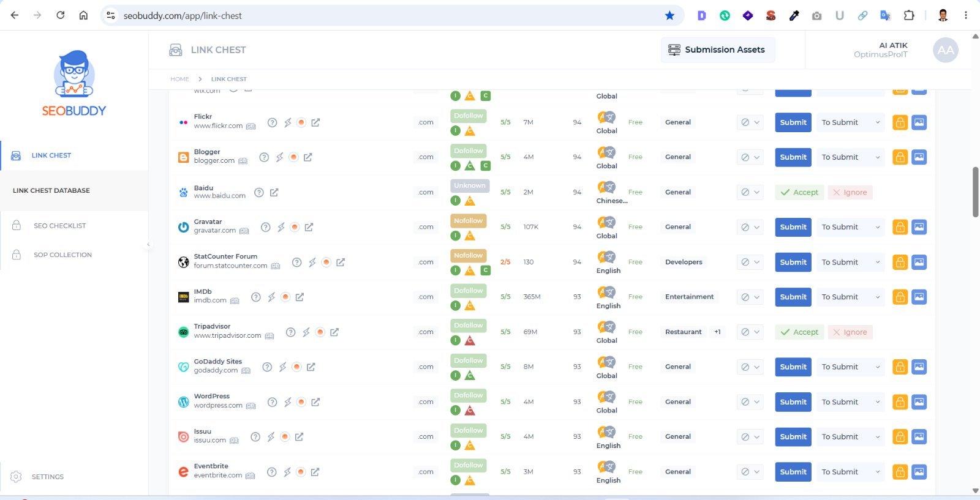Click the help question-mark icon in Flickr row

[272, 122]
